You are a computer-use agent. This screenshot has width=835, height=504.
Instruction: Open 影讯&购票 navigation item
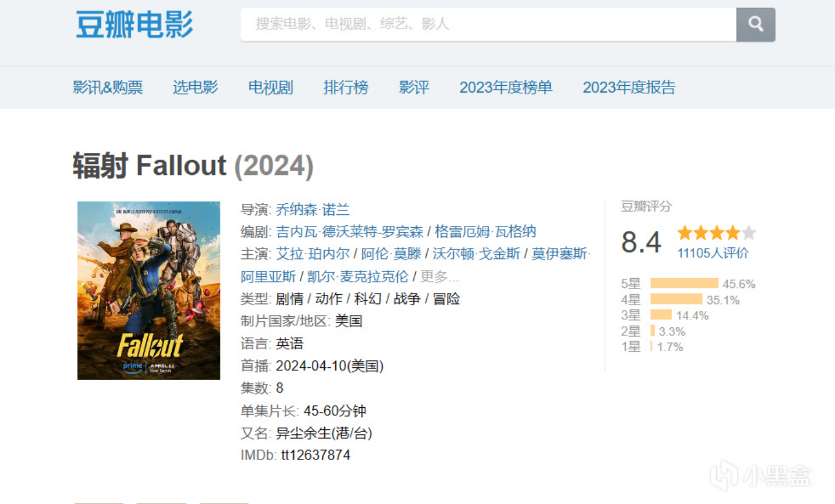[x=108, y=87]
